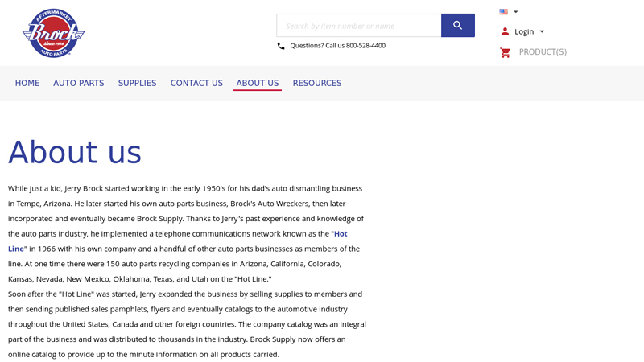
Task: Focus the search by item number field
Action: pos(358,26)
